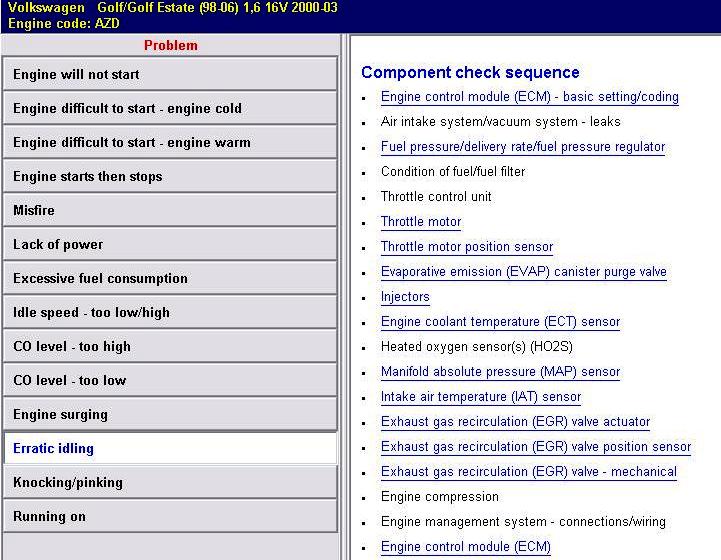The image size is (721, 560).
Task: Click the 'Engine surging' problem button
Action: (x=170, y=414)
